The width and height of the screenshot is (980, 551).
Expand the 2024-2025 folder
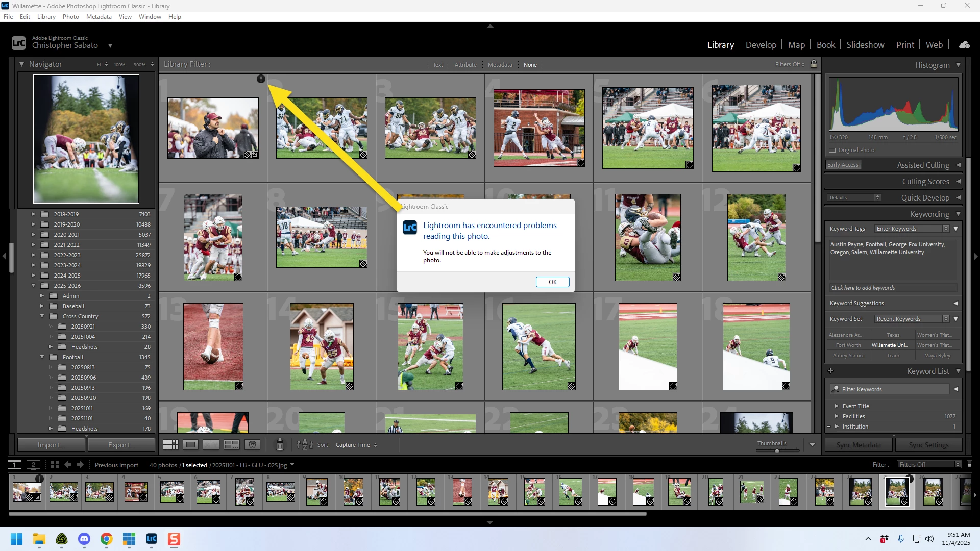pyautogui.click(x=33, y=275)
